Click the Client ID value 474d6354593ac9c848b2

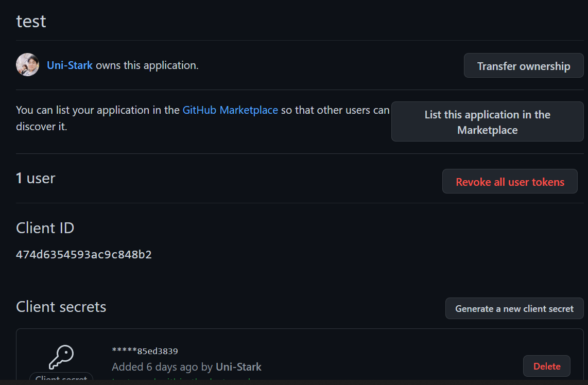(83, 255)
